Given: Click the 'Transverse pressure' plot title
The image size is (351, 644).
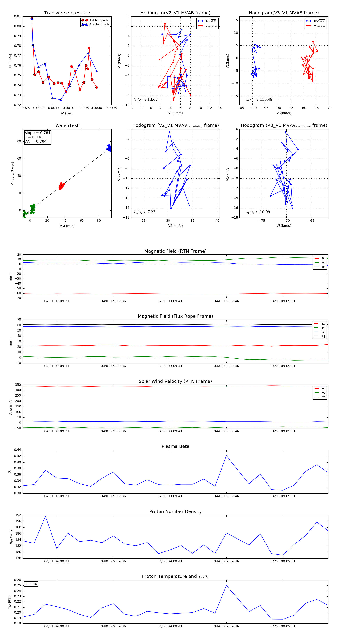Looking at the screenshot, I should click(x=67, y=13).
